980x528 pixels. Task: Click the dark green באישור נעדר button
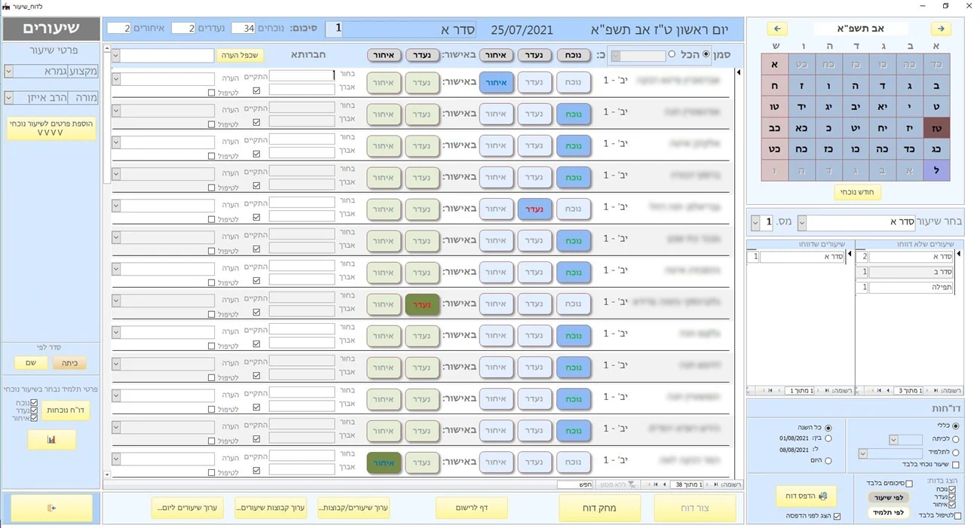click(x=422, y=304)
